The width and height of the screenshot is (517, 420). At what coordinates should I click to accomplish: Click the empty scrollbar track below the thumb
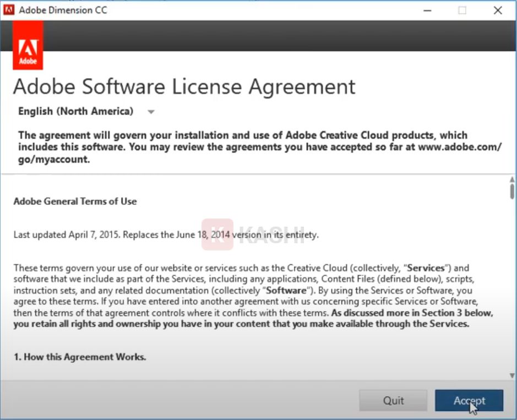coord(512,286)
